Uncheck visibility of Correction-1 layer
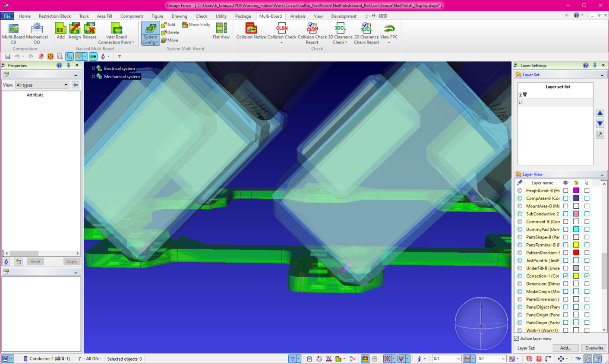 565,276
